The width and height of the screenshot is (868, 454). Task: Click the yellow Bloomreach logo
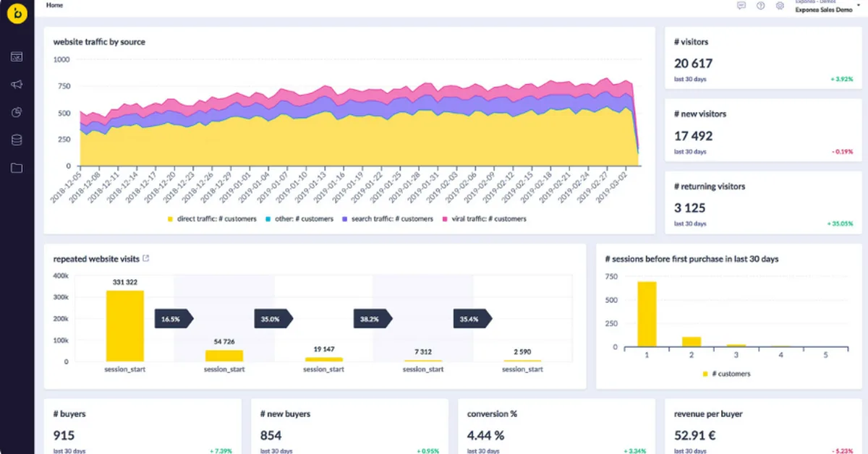coord(17,13)
